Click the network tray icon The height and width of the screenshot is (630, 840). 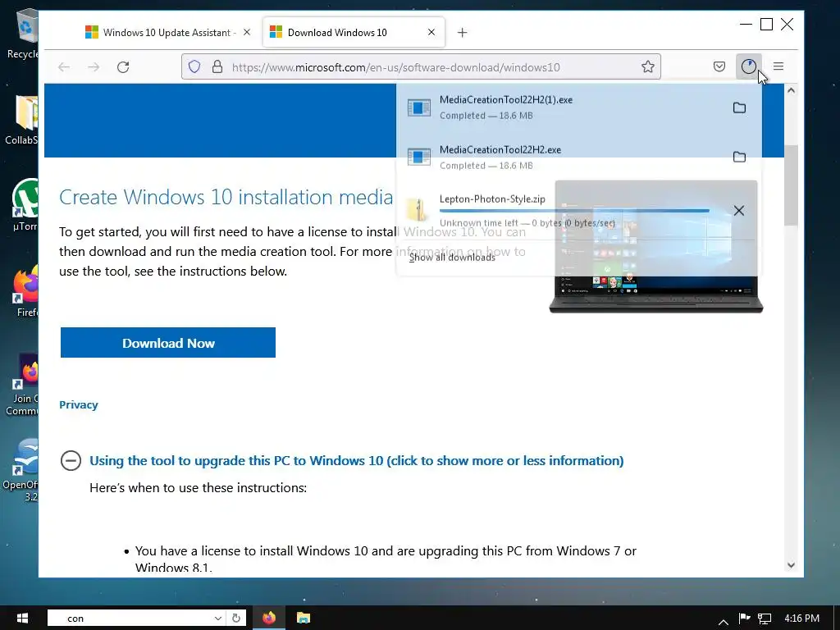(765, 619)
